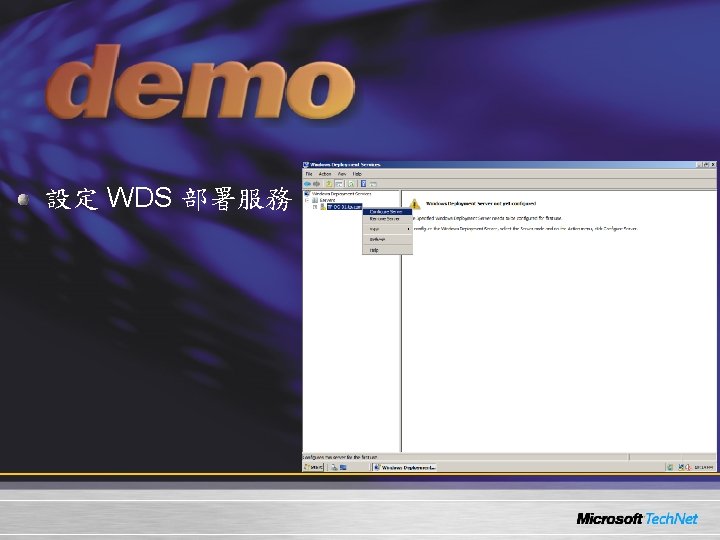Click the status bar 'Configures the server' text
Viewport: 720px width, 540px height.
coord(340,457)
